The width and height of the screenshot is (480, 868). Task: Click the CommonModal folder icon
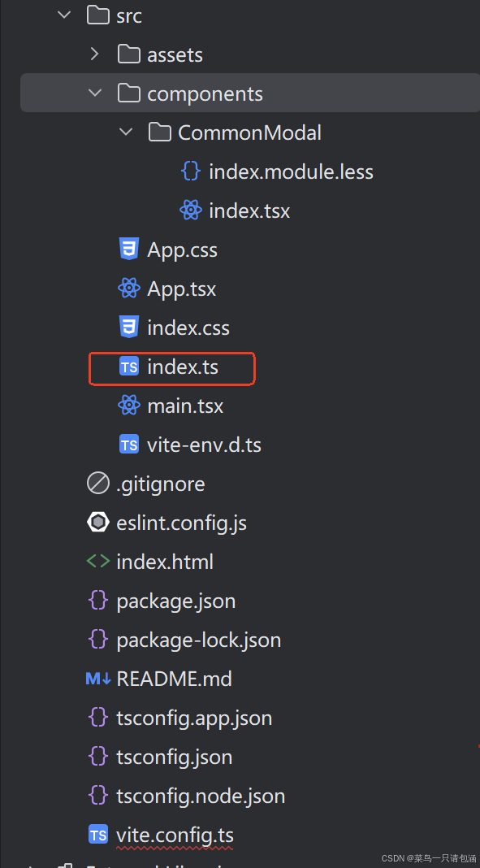point(160,132)
